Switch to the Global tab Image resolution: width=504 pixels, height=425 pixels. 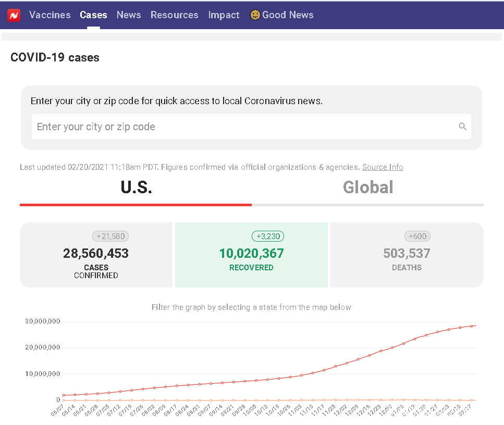[367, 187]
